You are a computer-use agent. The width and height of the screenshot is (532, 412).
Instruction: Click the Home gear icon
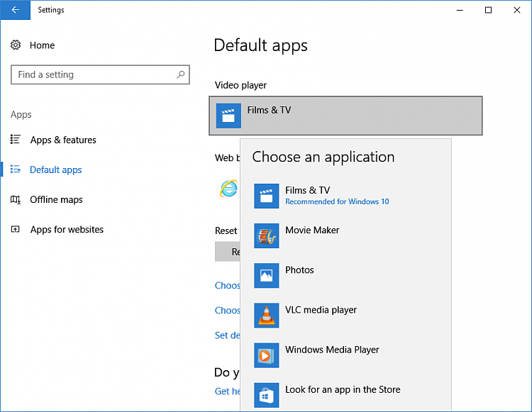(x=16, y=45)
